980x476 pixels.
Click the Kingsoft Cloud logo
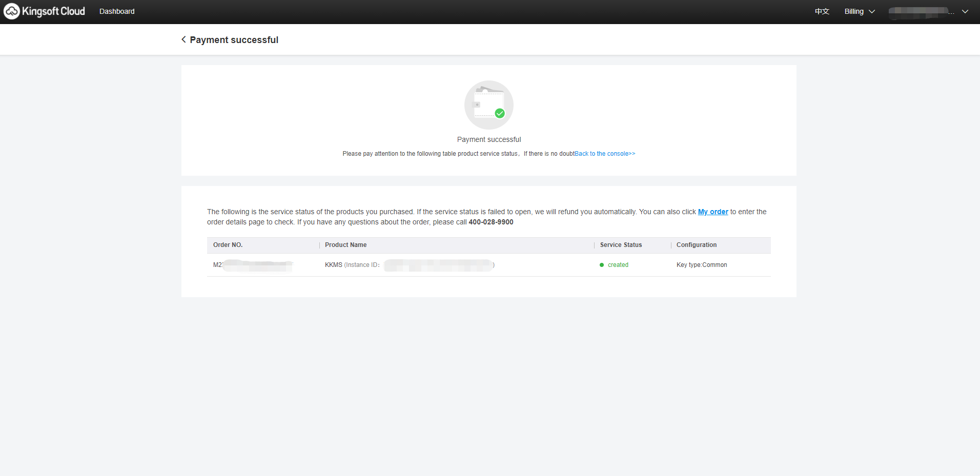click(x=44, y=11)
